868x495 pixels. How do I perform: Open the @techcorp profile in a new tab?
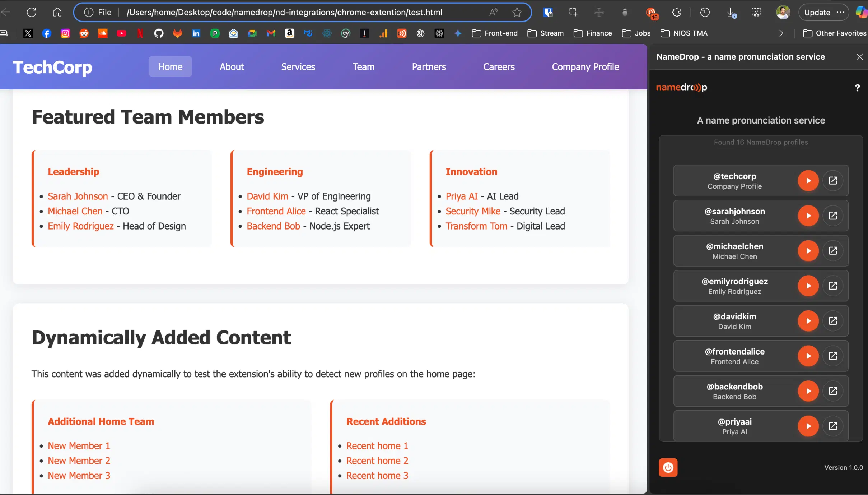pos(833,181)
